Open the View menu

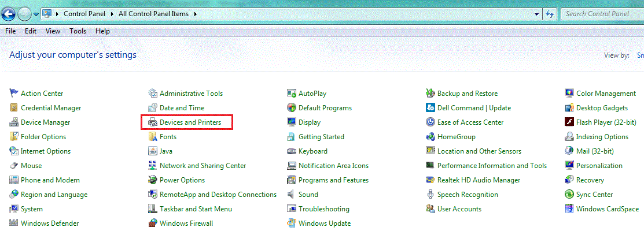[x=53, y=31]
